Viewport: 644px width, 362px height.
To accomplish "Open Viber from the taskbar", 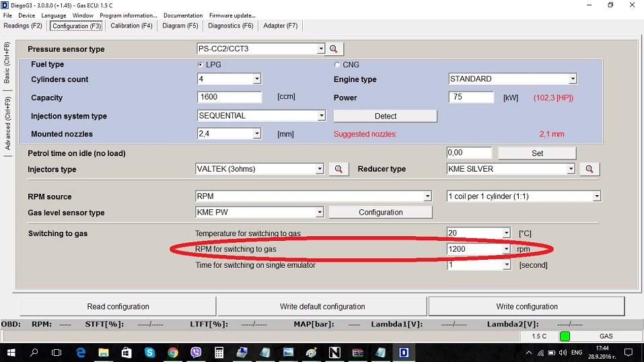I will [196, 353].
